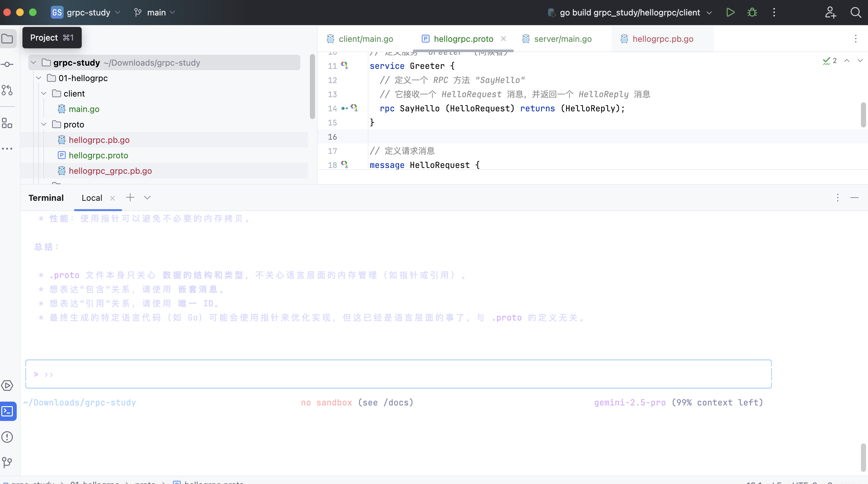This screenshot has width=868, height=484.
Task: Collapse the proto folder in tree
Action: click(44, 125)
